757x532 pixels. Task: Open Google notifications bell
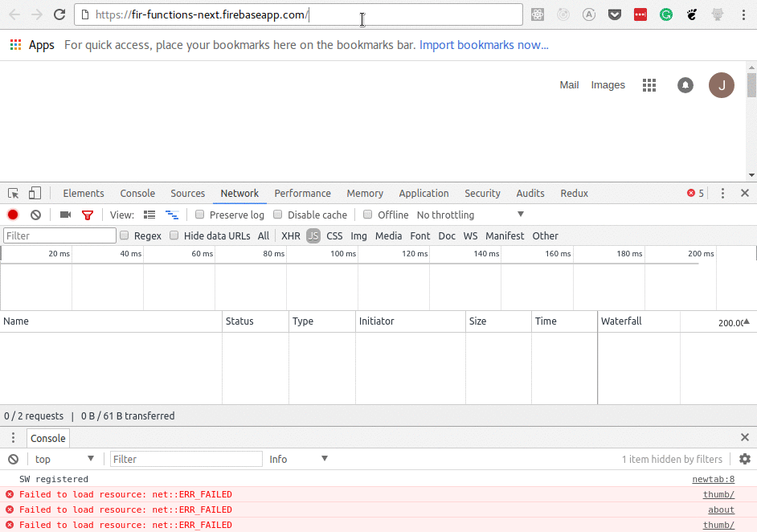pyautogui.click(x=685, y=85)
